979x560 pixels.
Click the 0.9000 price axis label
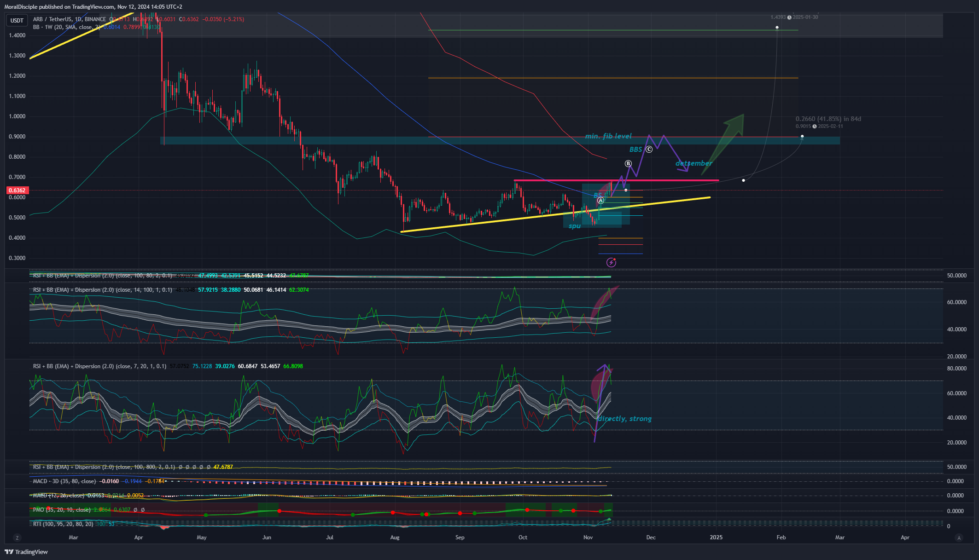17,137
